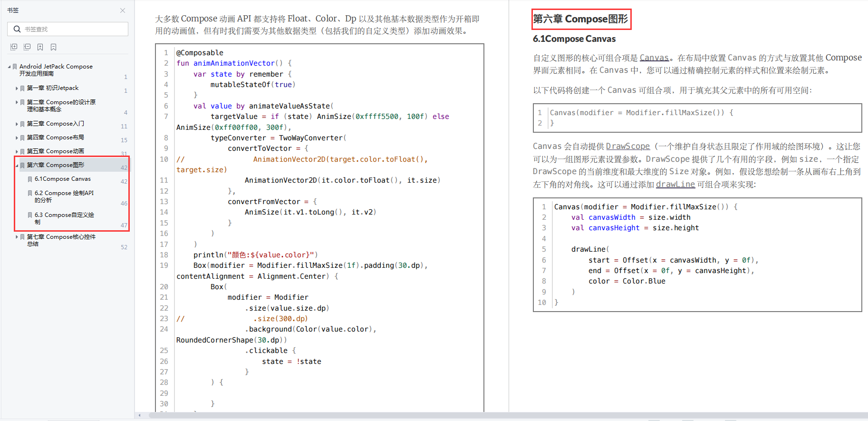The width and height of the screenshot is (868, 421).
Task: Click the @Composable annotation line
Action: pos(200,53)
